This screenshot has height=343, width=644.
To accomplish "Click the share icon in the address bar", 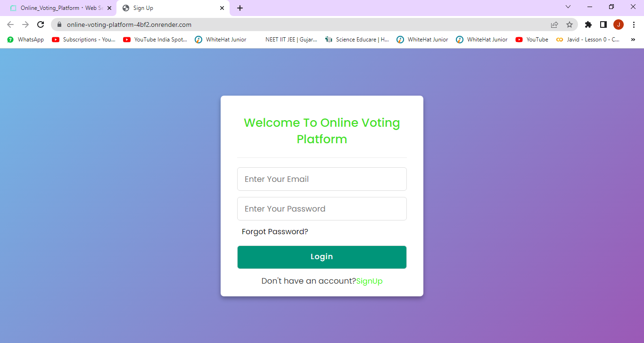I will 554,24.
